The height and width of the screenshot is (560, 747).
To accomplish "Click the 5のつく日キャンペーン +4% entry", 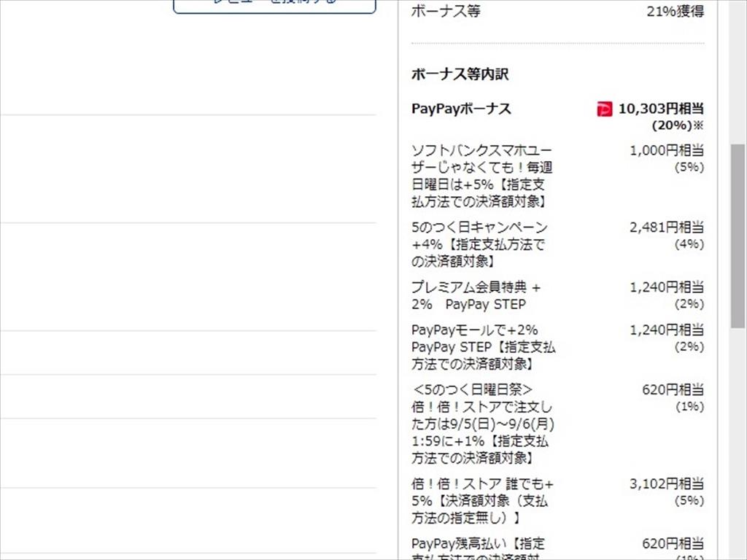I will [479, 244].
